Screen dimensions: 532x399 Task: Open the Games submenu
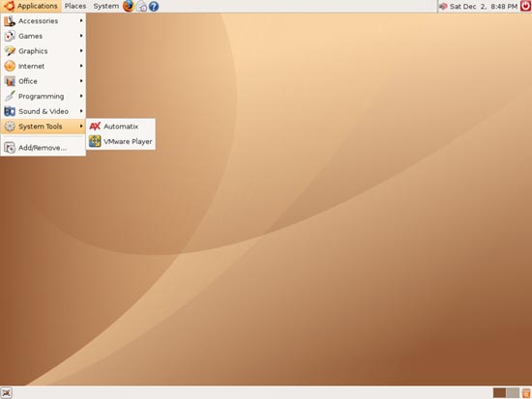(x=44, y=36)
